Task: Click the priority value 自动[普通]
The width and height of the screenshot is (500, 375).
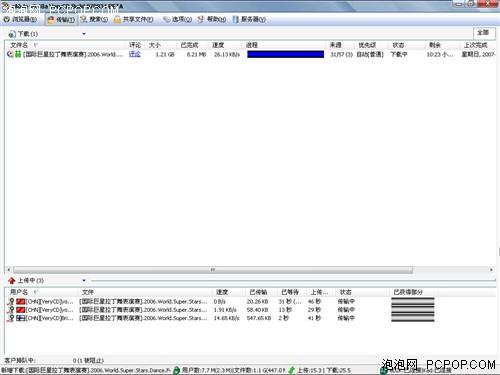Action: (x=370, y=54)
